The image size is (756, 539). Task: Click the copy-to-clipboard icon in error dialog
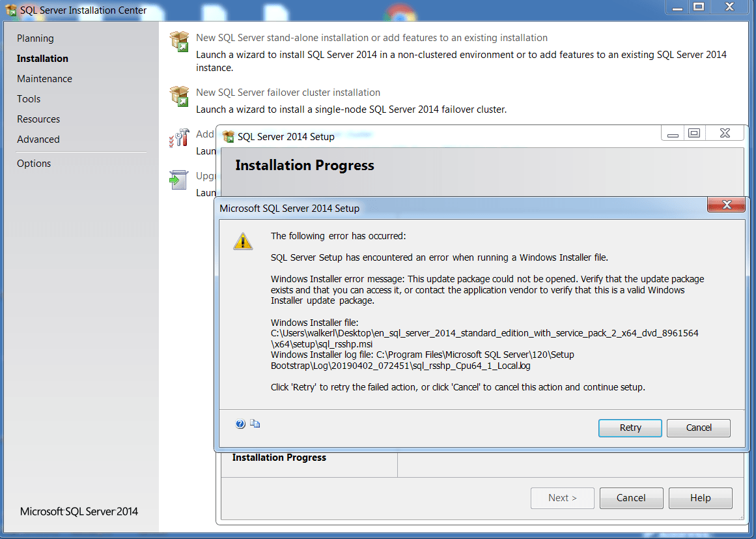[255, 424]
